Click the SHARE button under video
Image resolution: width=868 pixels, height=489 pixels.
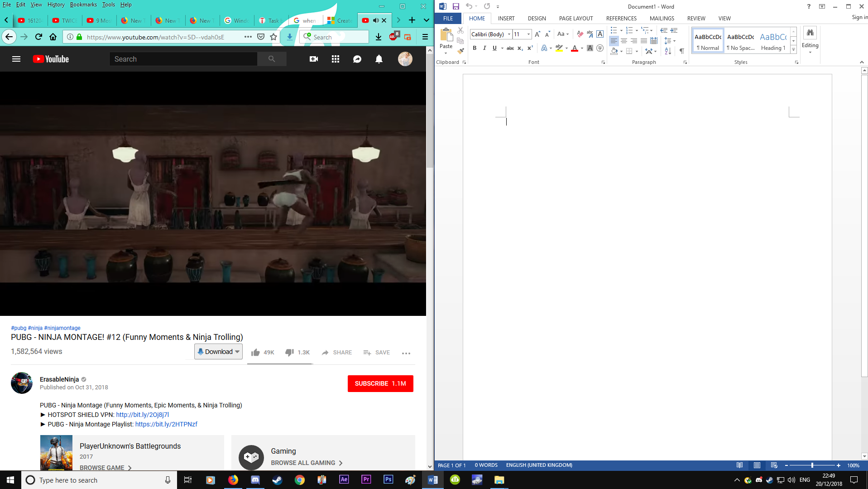point(336,352)
